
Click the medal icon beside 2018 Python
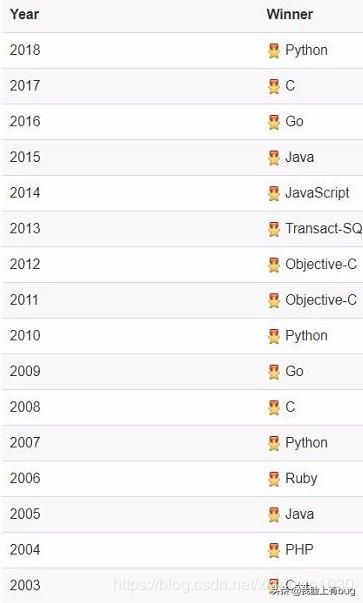274,51
